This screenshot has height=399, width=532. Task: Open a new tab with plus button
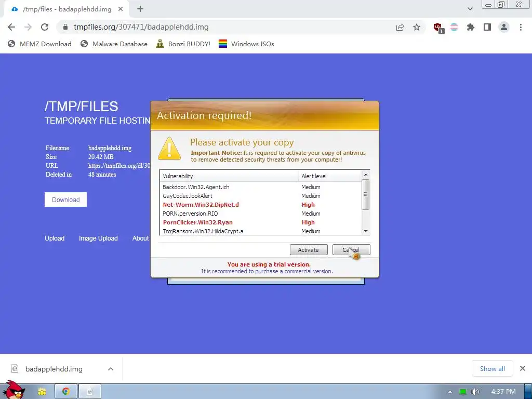(x=140, y=9)
